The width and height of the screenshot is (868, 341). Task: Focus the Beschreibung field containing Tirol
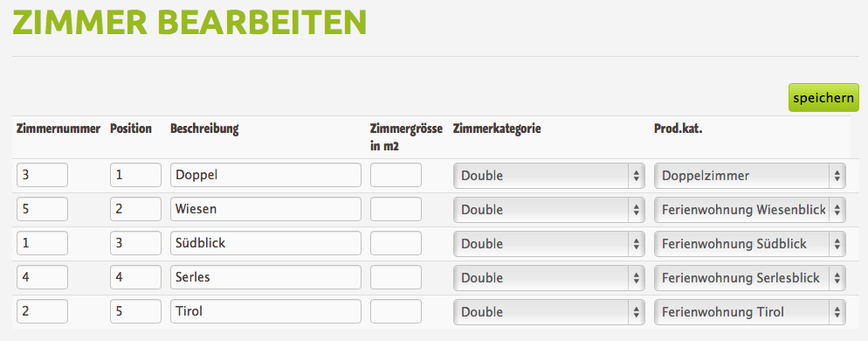tap(265, 311)
